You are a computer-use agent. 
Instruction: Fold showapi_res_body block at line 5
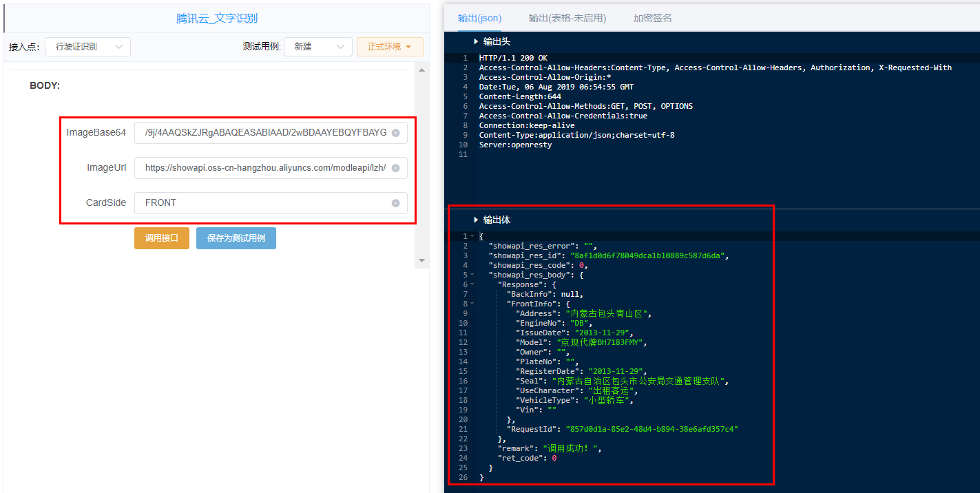pos(472,275)
